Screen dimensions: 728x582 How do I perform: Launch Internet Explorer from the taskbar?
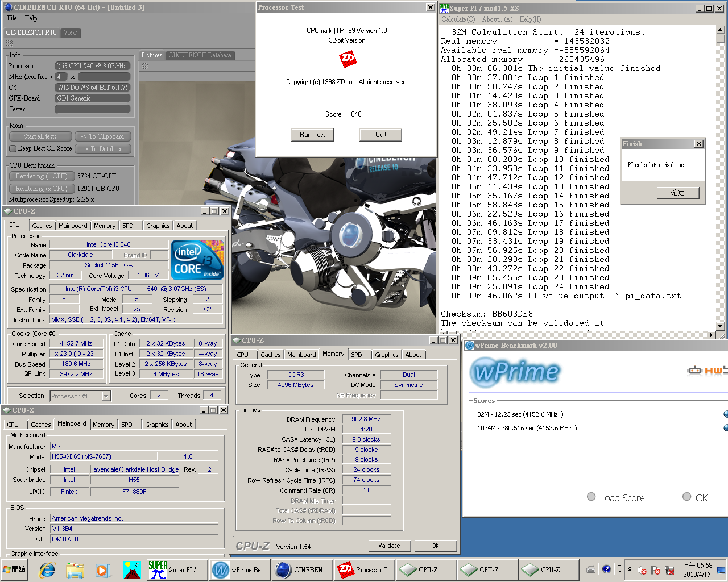[x=47, y=569]
